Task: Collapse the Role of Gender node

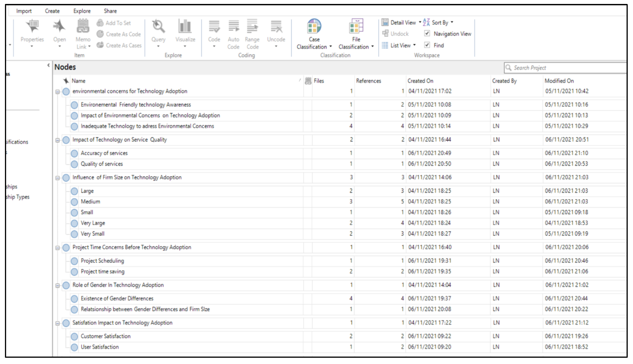Action: (x=58, y=286)
